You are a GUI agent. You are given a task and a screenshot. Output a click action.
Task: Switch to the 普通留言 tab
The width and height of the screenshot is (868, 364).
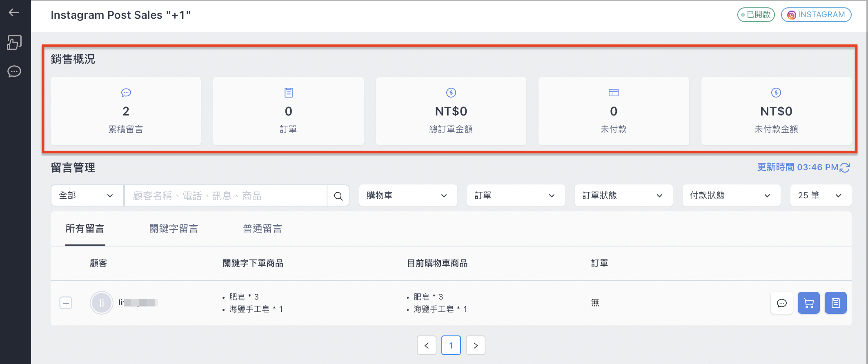pos(263,229)
